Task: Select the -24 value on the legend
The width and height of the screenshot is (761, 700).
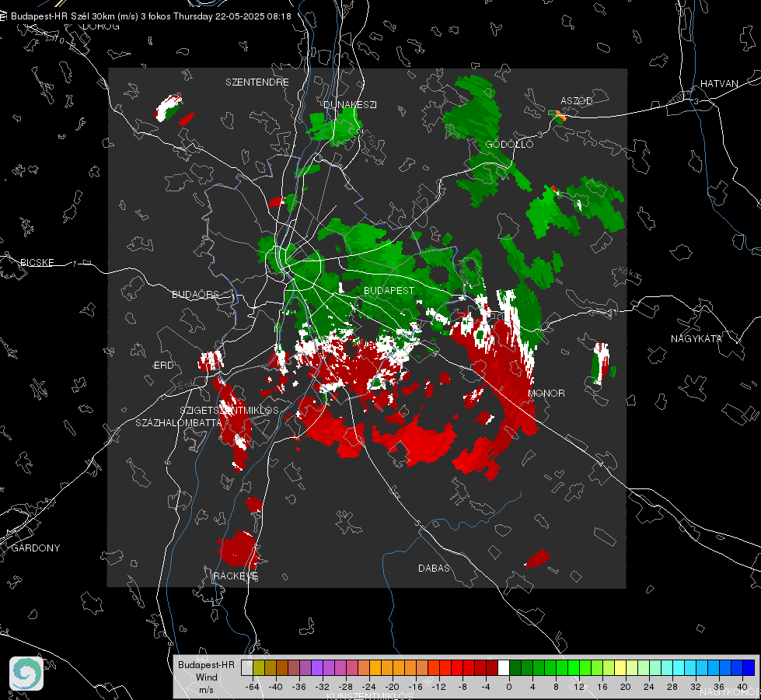Action: 369,687
